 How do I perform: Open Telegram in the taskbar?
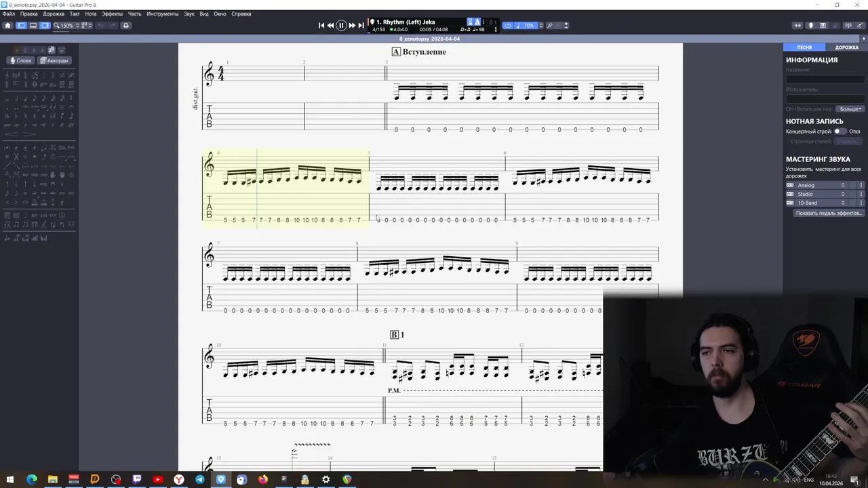(199, 479)
